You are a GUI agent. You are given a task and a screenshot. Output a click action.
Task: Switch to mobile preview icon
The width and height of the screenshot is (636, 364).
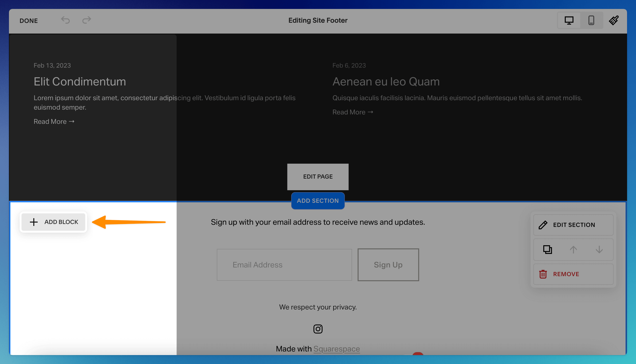591,20
